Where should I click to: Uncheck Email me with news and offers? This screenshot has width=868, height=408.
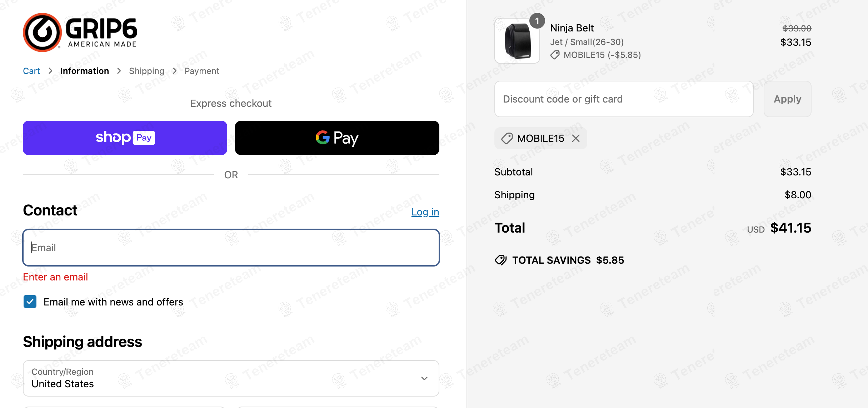point(30,302)
